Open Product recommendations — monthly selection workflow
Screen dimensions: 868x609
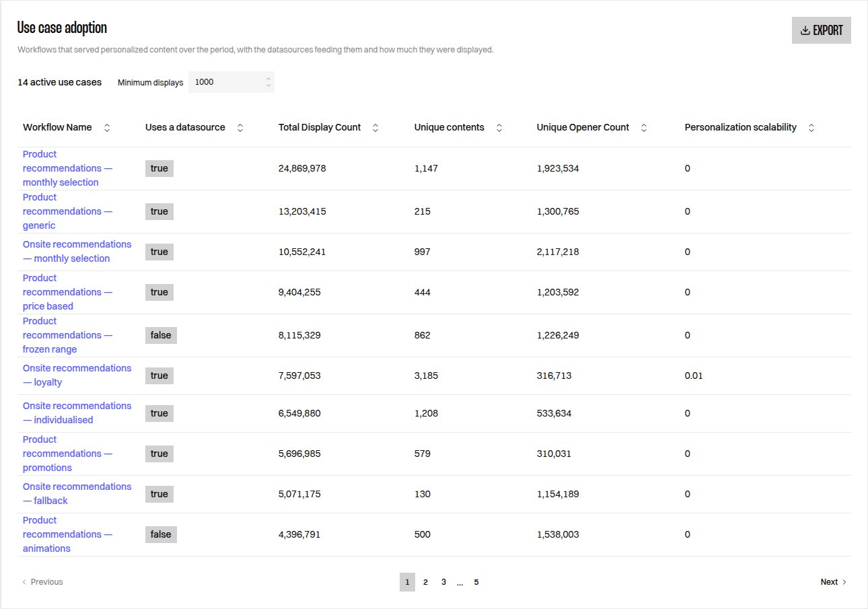67,168
